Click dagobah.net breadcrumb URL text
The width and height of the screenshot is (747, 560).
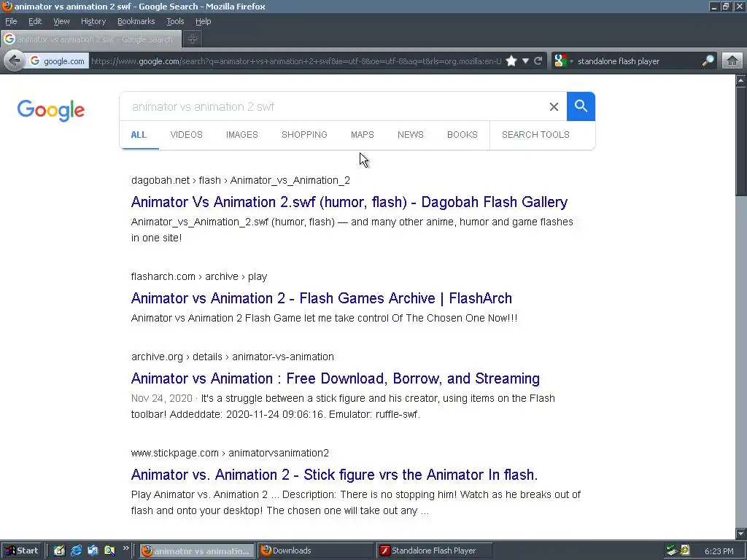click(241, 180)
